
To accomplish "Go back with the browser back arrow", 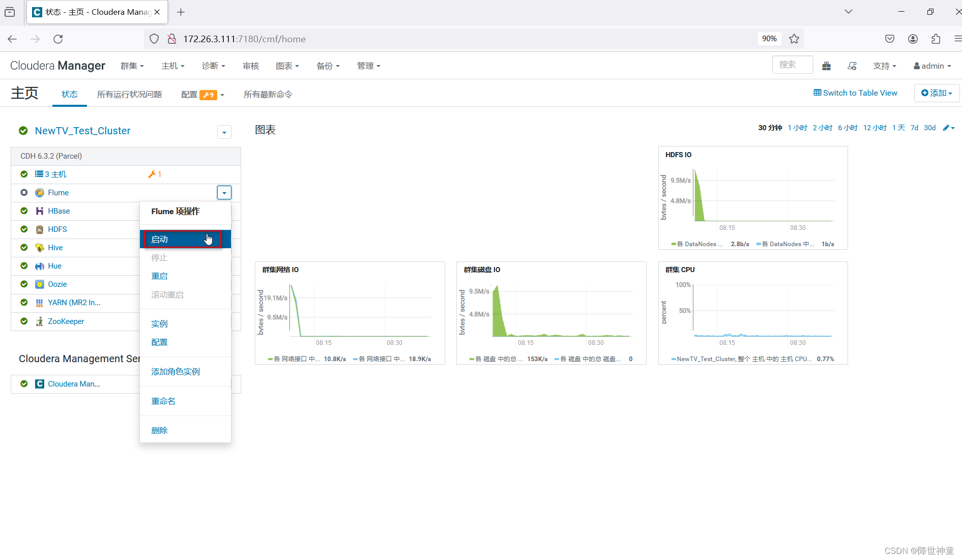I will coord(13,39).
